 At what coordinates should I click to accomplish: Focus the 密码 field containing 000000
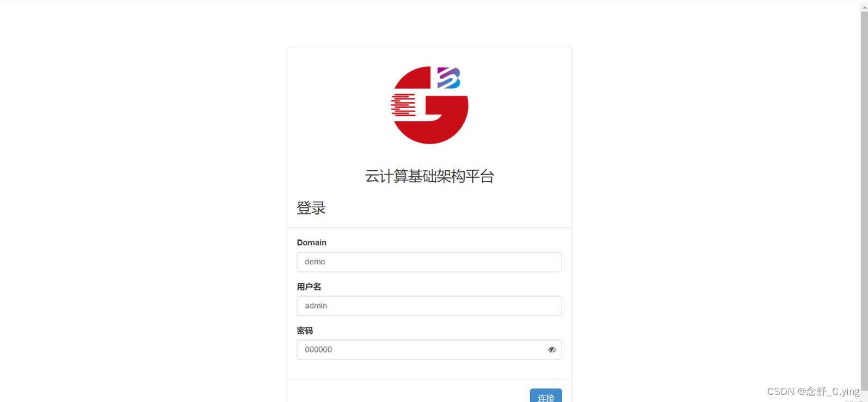click(x=429, y=350)
